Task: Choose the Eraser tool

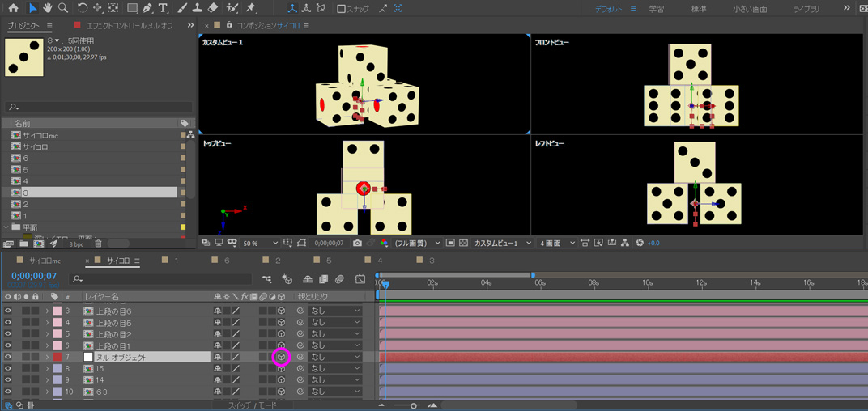Action: coord(212,8)
